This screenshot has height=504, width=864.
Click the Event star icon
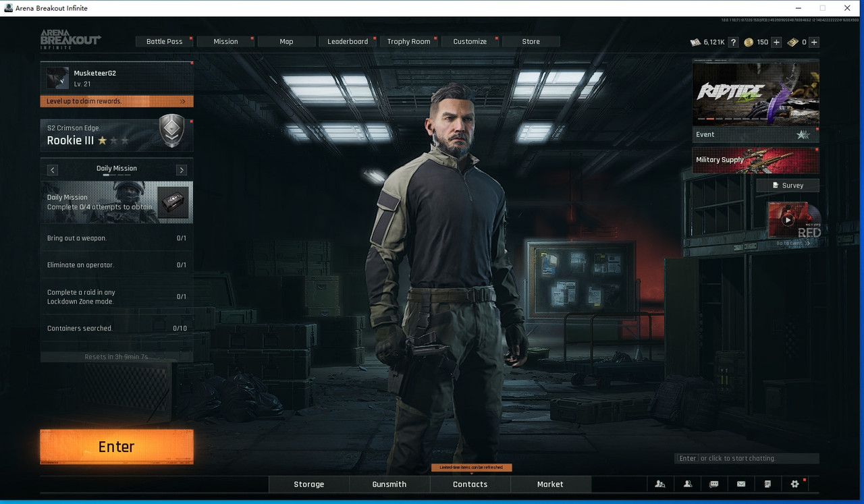[803, 134]
